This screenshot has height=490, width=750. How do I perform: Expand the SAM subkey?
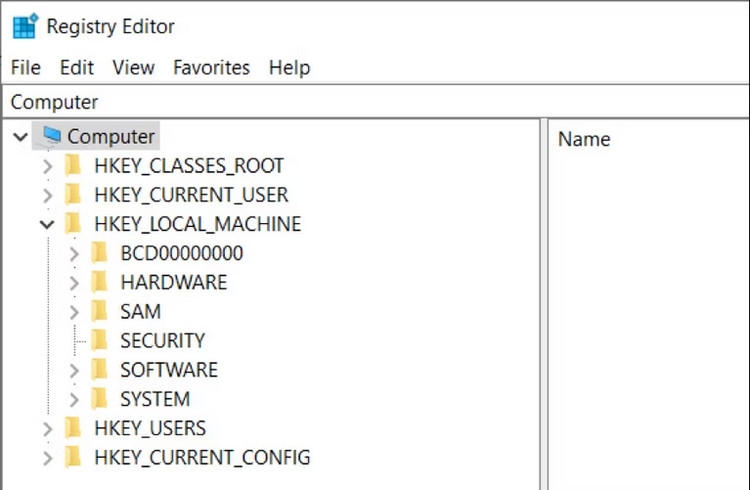tap(74, 312)
